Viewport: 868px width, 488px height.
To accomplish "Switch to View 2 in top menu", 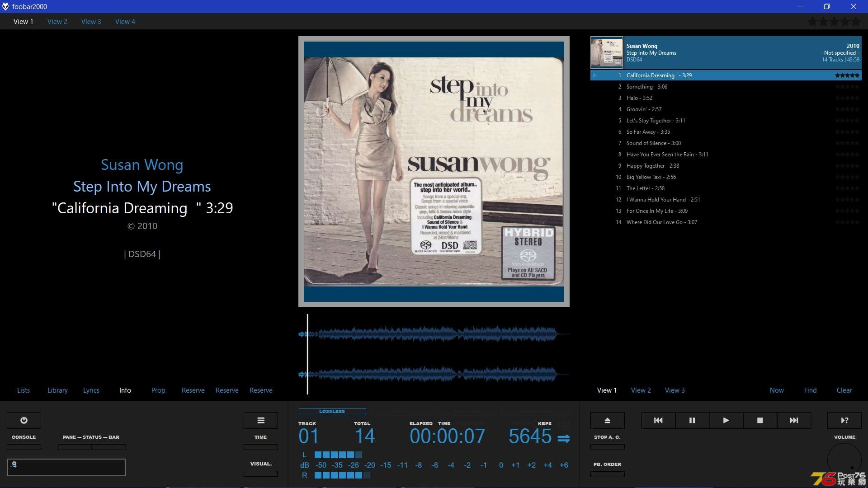I will [57, 21].
